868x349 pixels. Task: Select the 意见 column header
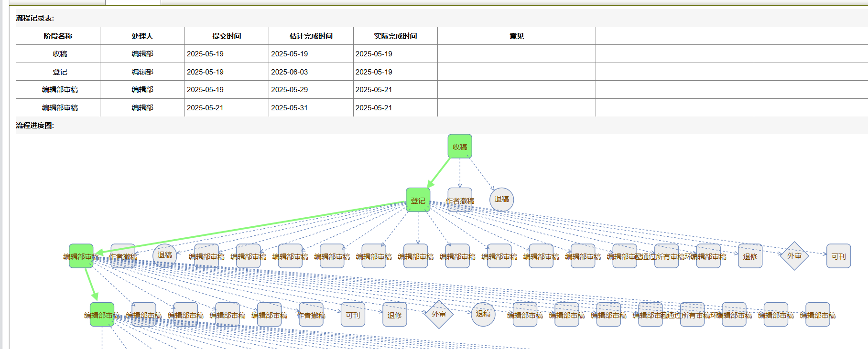pyautogui.click(x=516, y=36)
